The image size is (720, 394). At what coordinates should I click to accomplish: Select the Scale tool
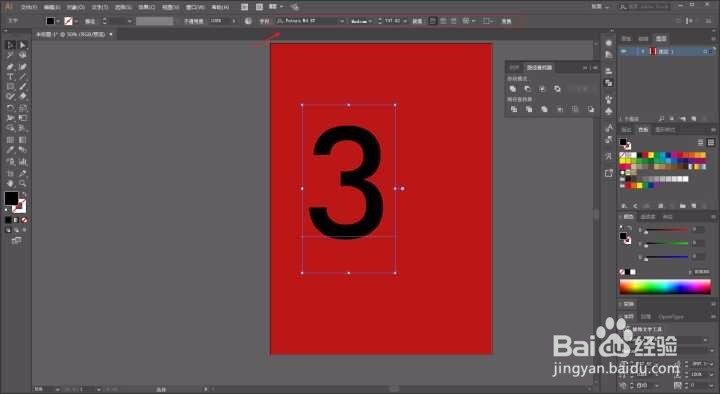pos(22,108)
